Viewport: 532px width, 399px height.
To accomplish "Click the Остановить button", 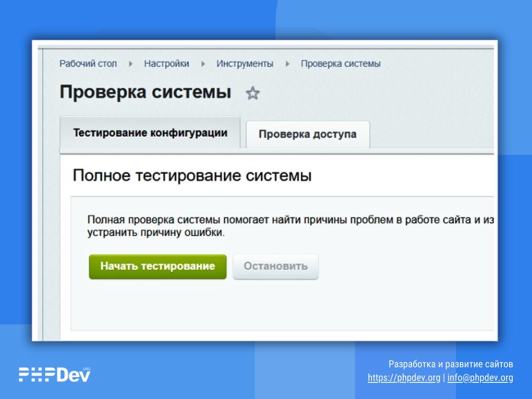I will 275,267.
